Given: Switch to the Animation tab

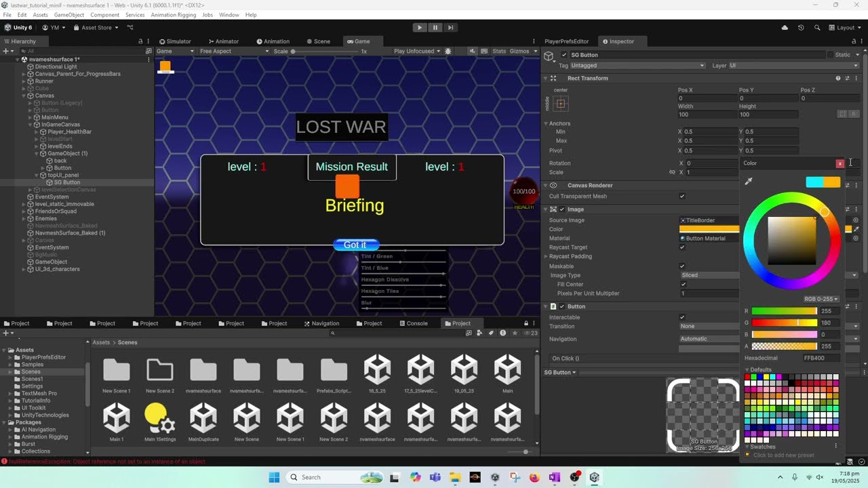Looking at the screenshot, I should tap(273, 41).
